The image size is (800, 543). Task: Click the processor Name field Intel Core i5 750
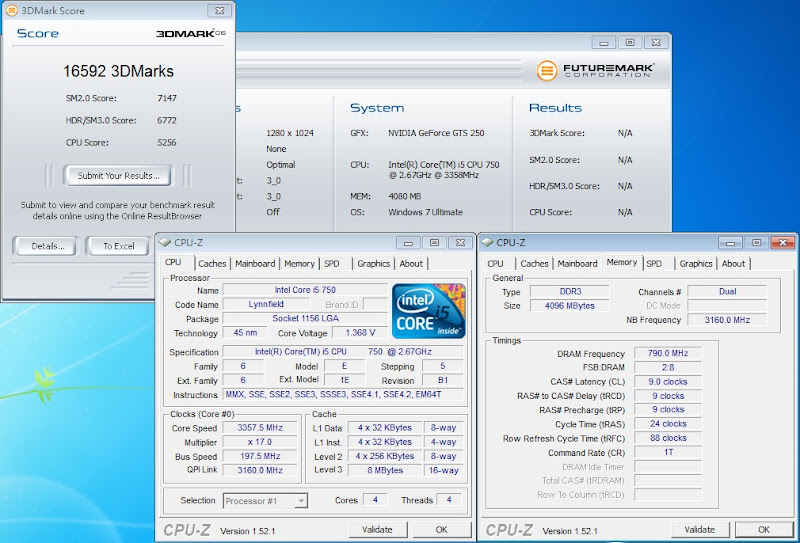305,290
